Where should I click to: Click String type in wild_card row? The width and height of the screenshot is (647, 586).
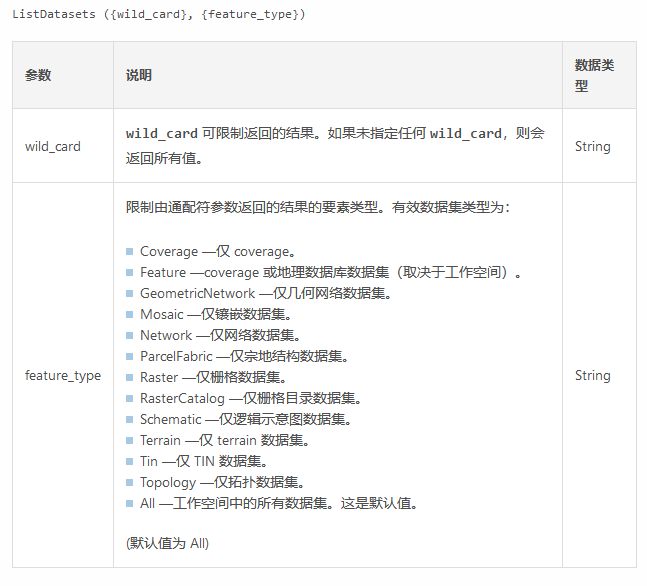click(593, 146)
